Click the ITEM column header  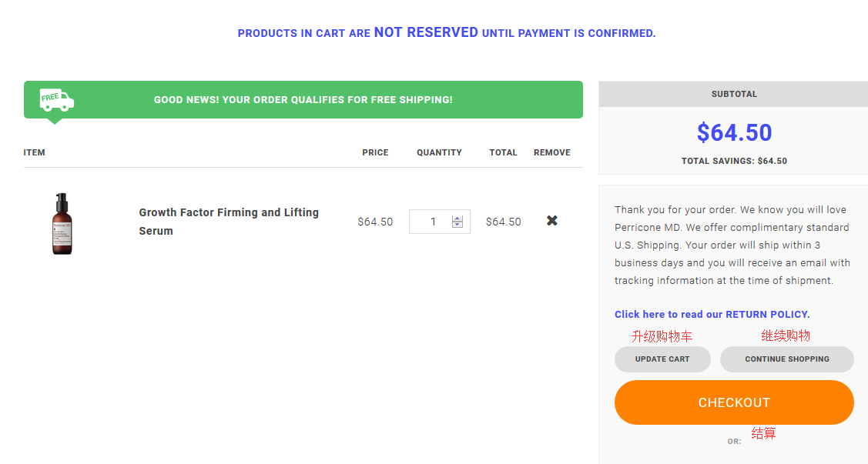[35, 152]
